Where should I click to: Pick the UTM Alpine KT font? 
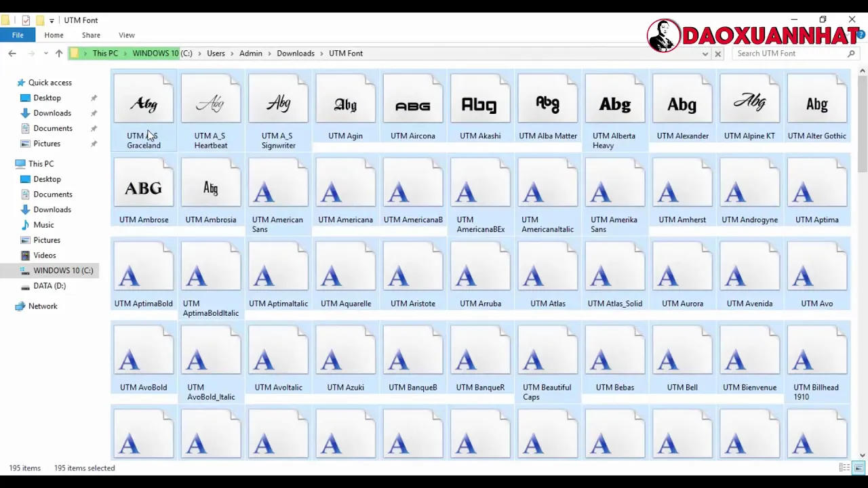[x=749, y=107]
